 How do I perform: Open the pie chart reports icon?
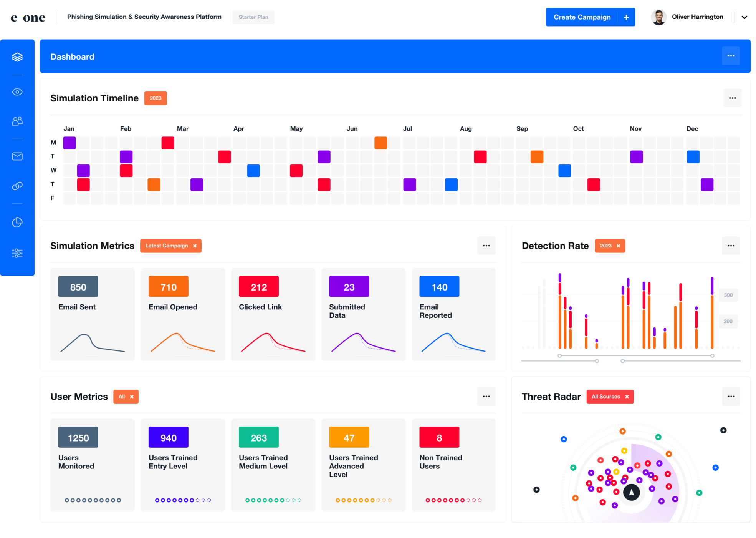[x=17, y=223]
